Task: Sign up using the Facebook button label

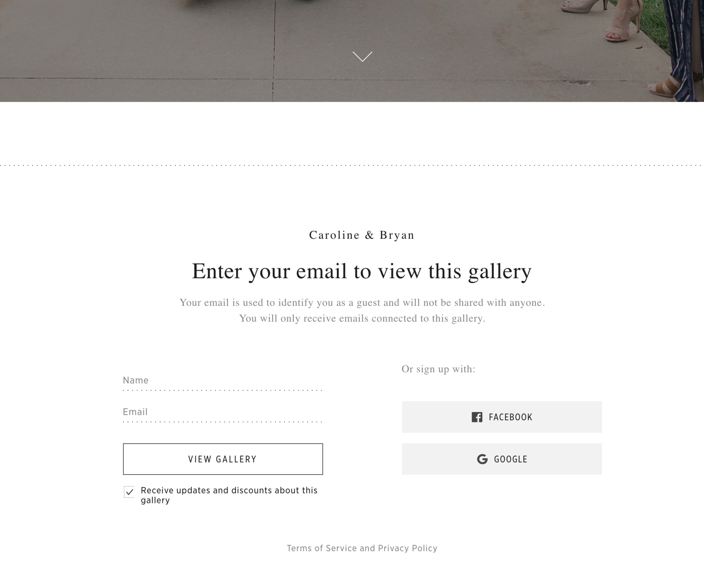Action: point(510,417)
